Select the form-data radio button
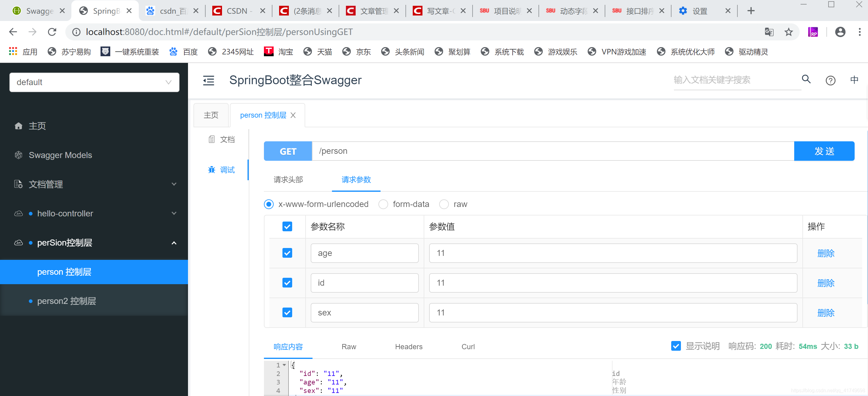 point(383,204)
